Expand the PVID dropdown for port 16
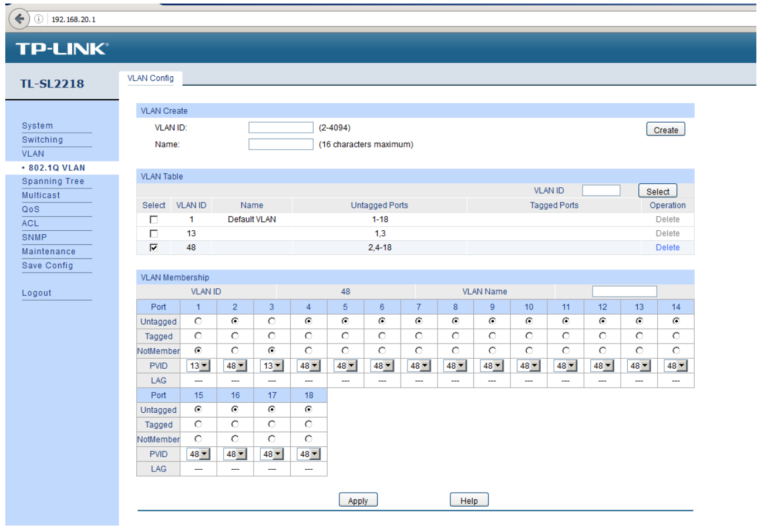Image resolution: width=774 pixels, height=532 pixels. pyautogui.click(x=235, y=454)
